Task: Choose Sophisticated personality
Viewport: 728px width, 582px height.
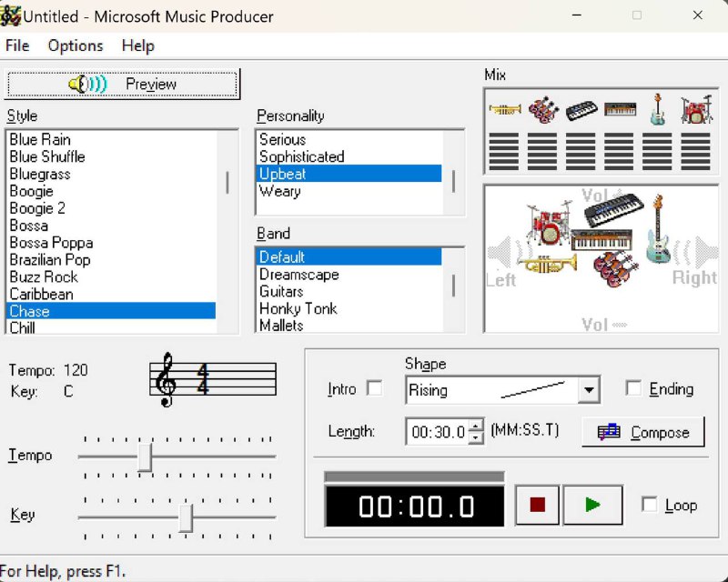Action: point(349,156)
